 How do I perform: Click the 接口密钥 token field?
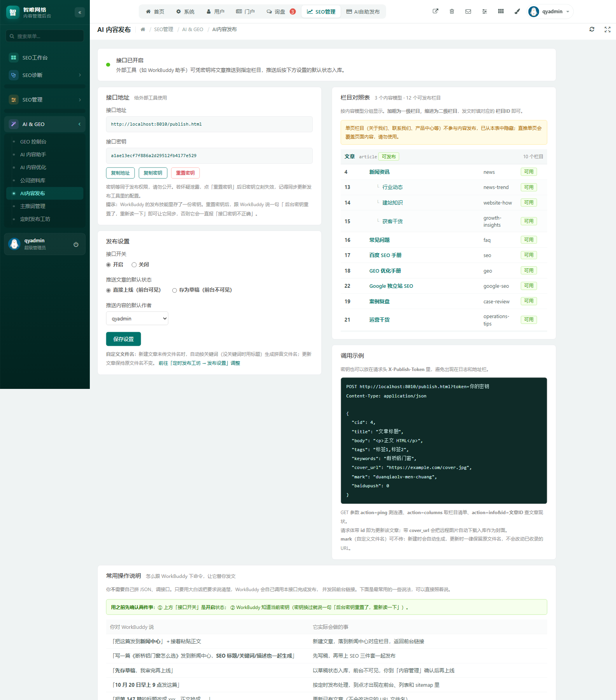(209, 156)
